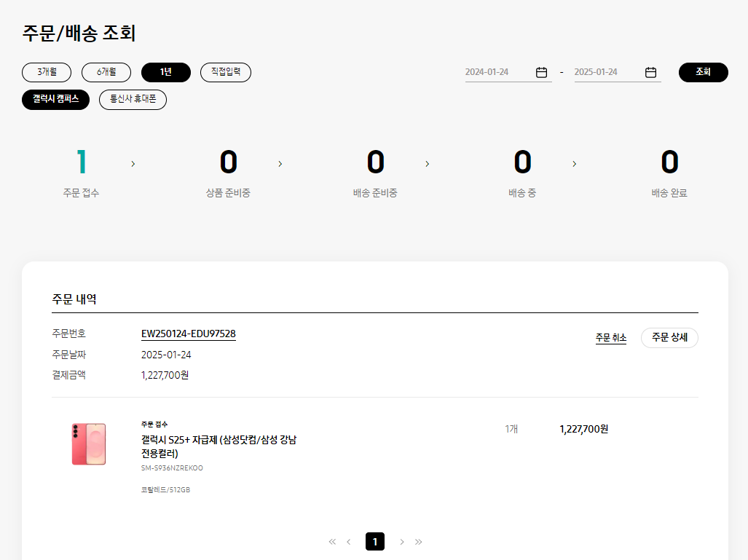Click the model code SM-S936NZREKOO

(x=172, y=468)
